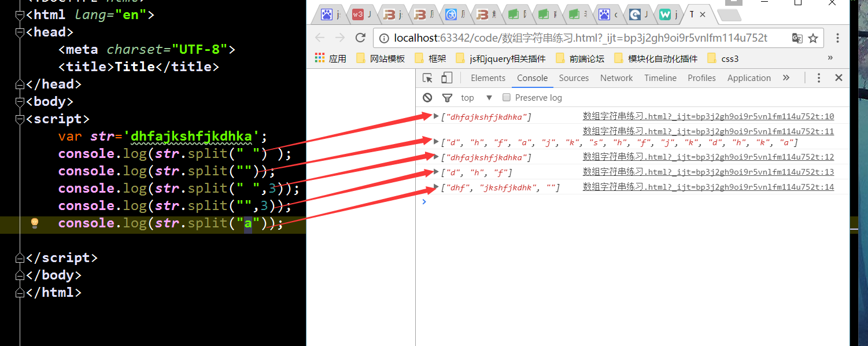Expand the ["dhf", "jkshfjkdhk", ""] array
868x346 pixels.
pyautogui.click(x=436, y=187)
